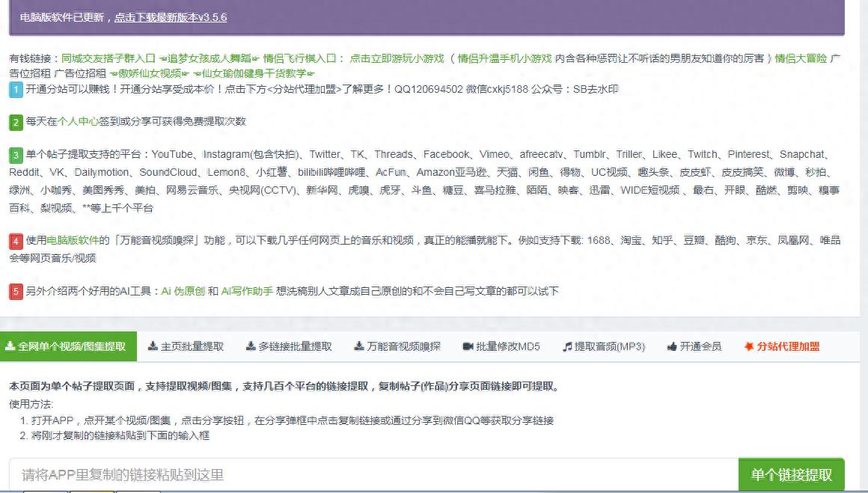The image size is (868, 493).
Task: Click the red icon beside 分站代理加盟
Action: [x=748, y=346]
